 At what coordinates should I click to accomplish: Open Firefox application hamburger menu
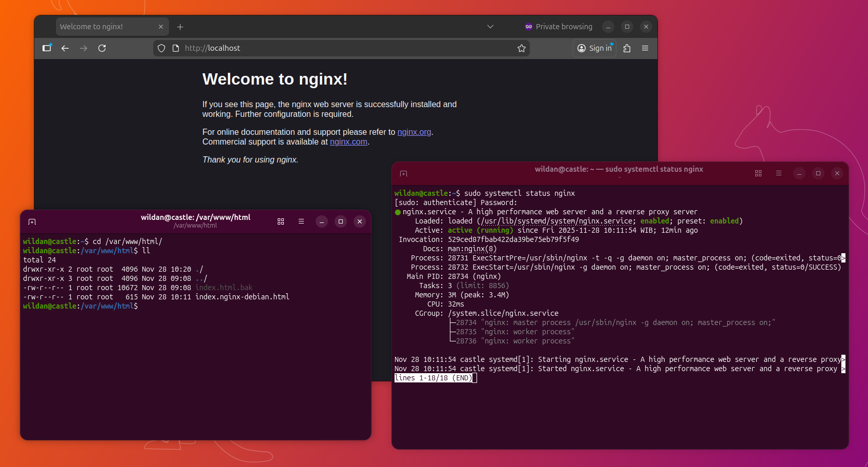[645, 48]
